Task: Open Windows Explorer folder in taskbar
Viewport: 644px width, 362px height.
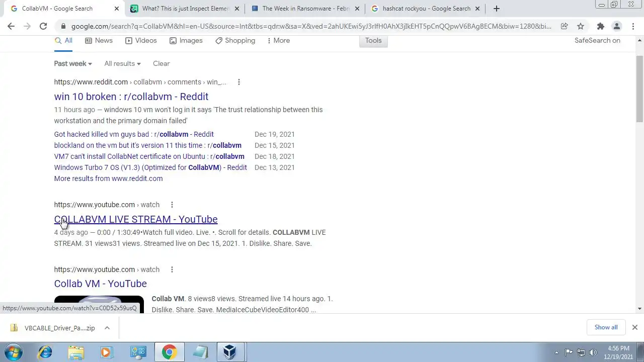Action: tap(76, 352)
